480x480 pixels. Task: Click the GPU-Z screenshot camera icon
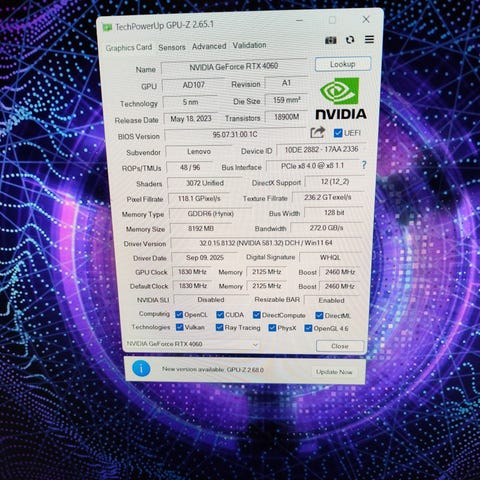pos(331,40)
